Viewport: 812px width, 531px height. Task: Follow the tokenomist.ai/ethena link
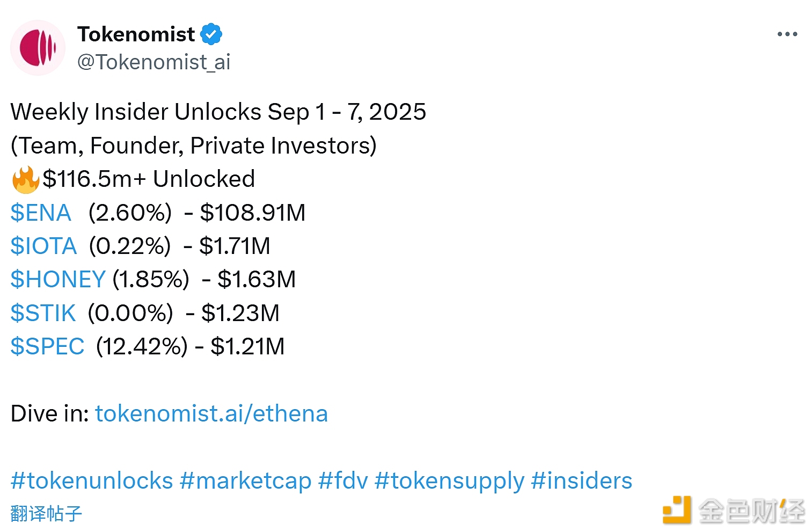pos(211,413)
